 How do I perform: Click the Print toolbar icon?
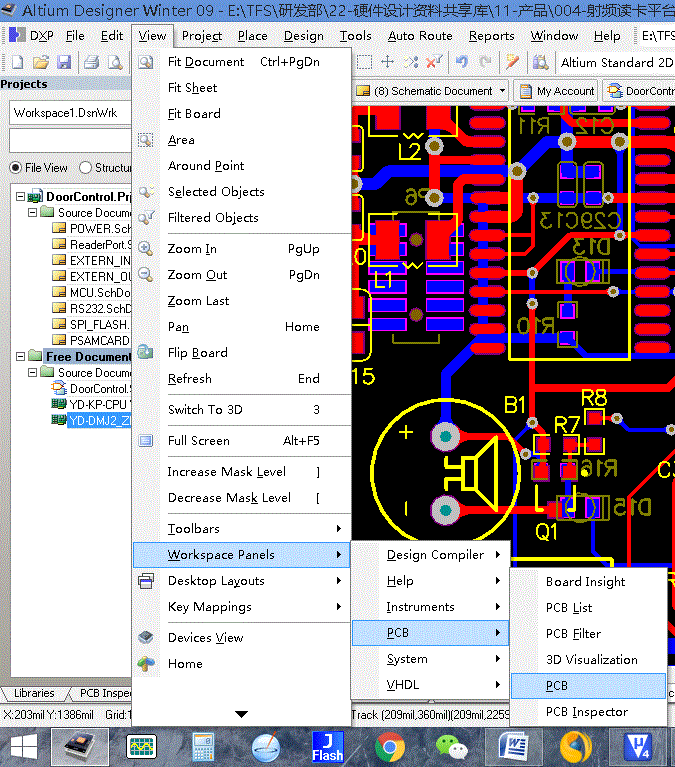pyautogui.click(x=91, y=62)
